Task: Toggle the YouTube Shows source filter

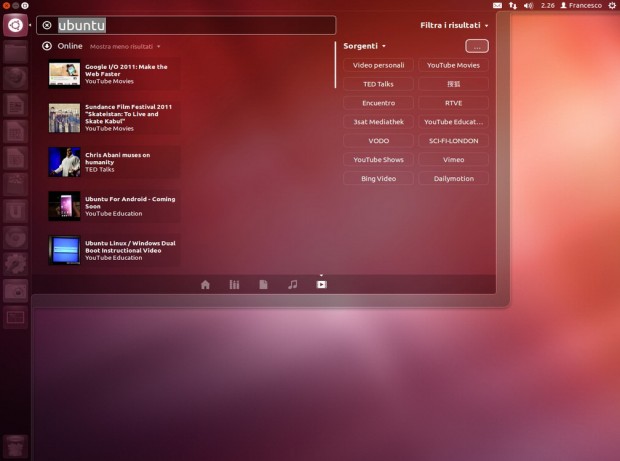Action: 378,160
